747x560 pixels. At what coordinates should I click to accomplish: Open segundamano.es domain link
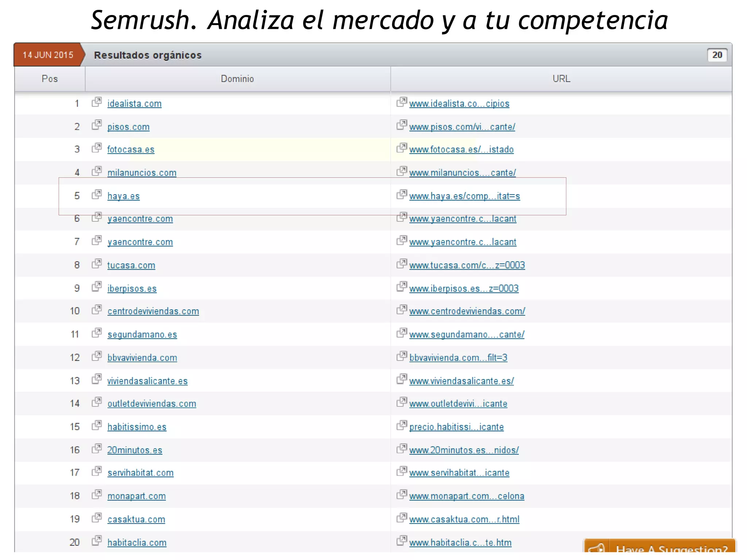coord(142,335)
